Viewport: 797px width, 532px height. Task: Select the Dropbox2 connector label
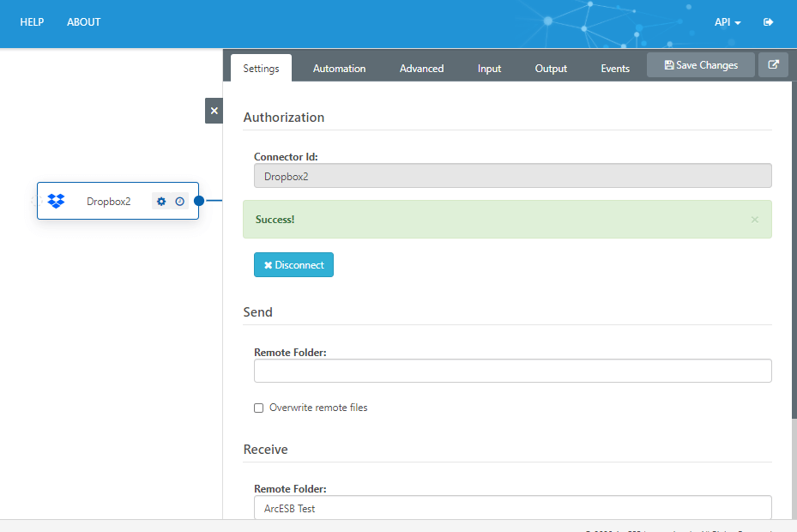point(108,202)
